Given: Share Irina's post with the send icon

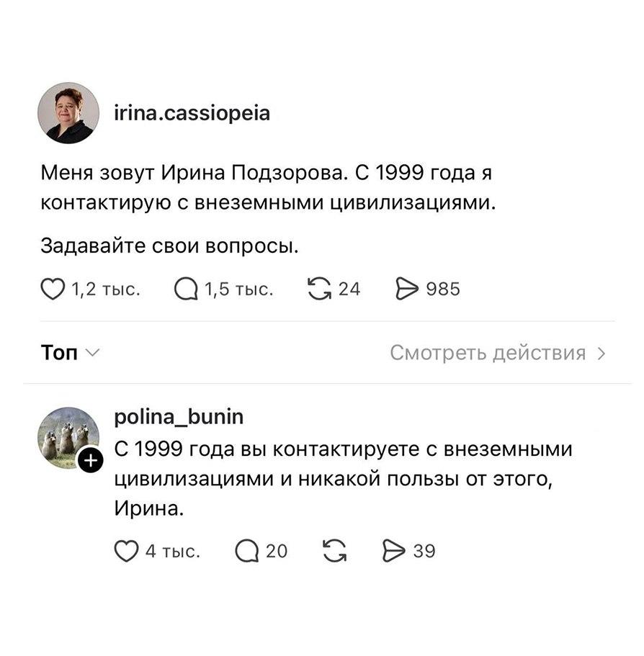Looking at the screenshot, I should pos(408,289).
